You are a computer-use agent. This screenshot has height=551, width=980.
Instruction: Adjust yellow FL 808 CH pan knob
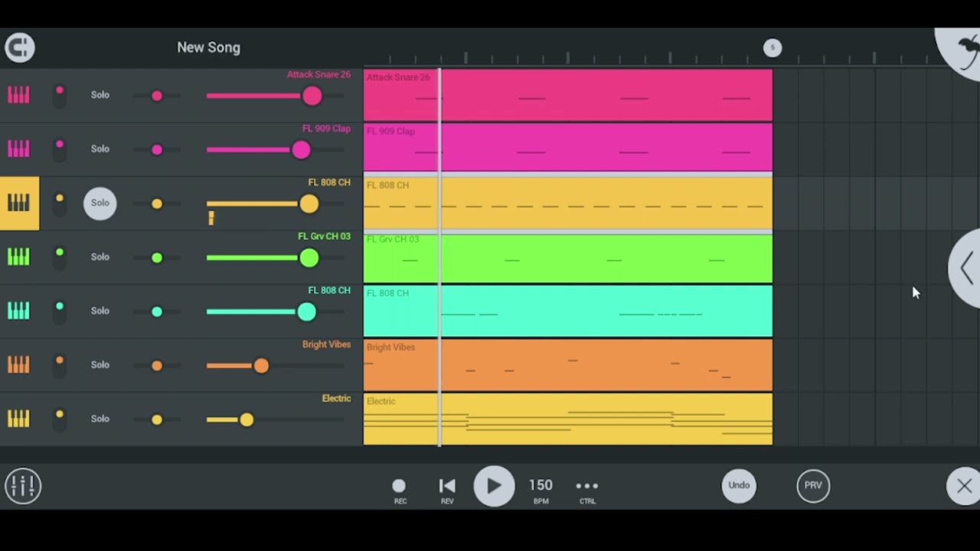coord(157,204)
